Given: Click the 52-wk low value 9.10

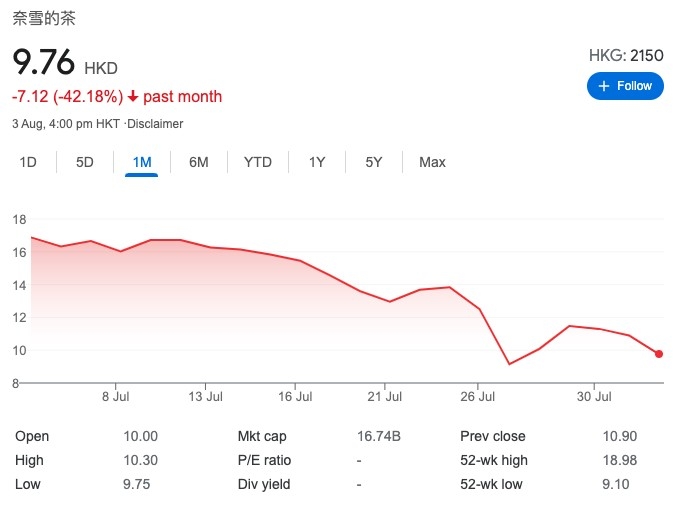Looking at the screenshot, I should coord(615,484).
